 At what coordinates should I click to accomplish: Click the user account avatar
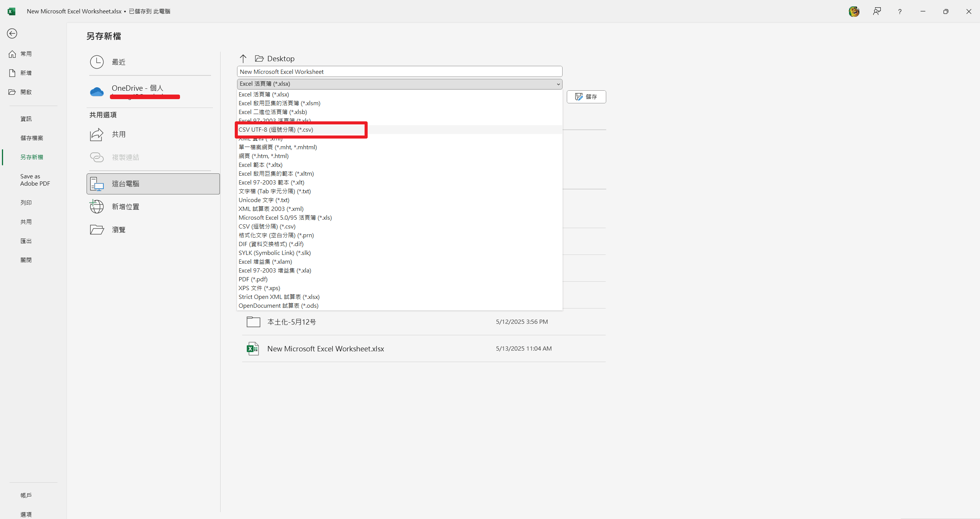point(854,11)
